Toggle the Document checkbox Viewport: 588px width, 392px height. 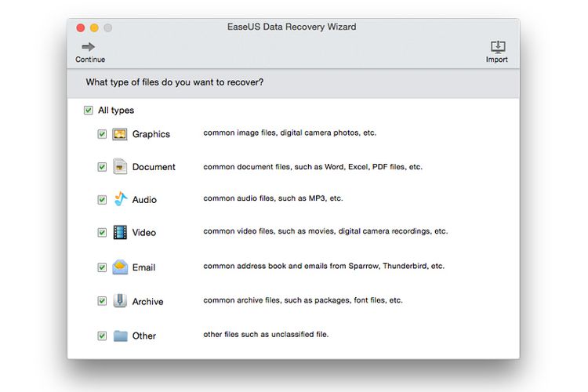[102, 166]
